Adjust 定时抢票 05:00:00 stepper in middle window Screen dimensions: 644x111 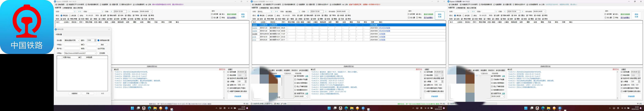(x=442, y=72)
